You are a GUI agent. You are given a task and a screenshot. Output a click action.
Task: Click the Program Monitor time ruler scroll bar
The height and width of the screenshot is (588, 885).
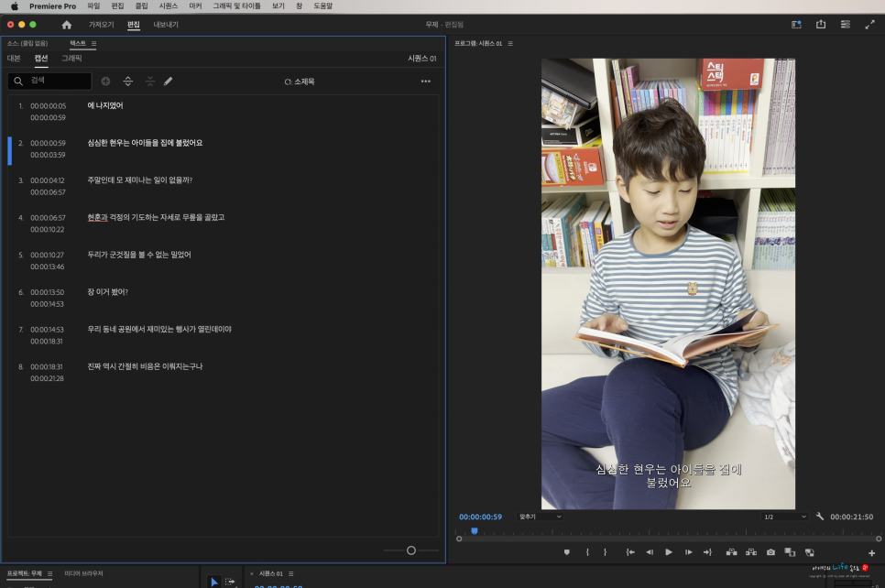(x=669, y=539)
